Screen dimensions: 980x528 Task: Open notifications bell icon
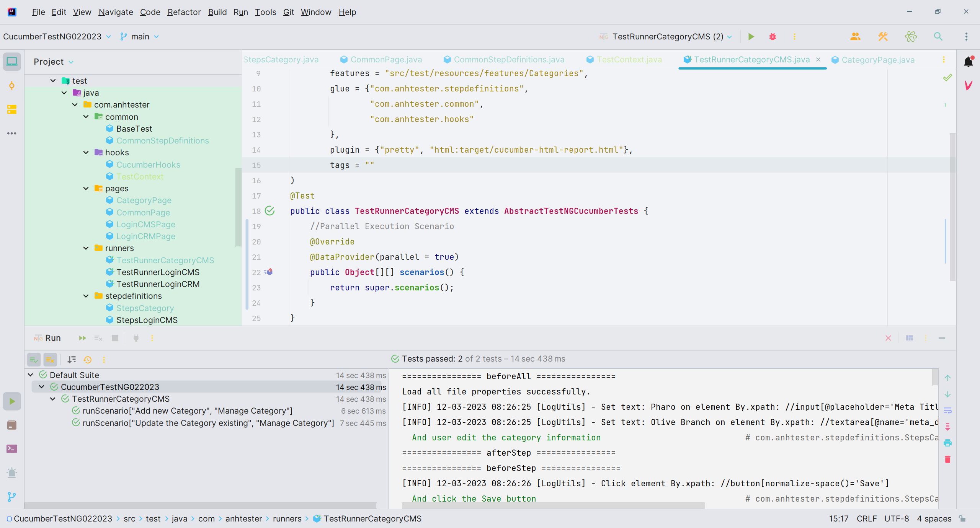tap(969, 61)
